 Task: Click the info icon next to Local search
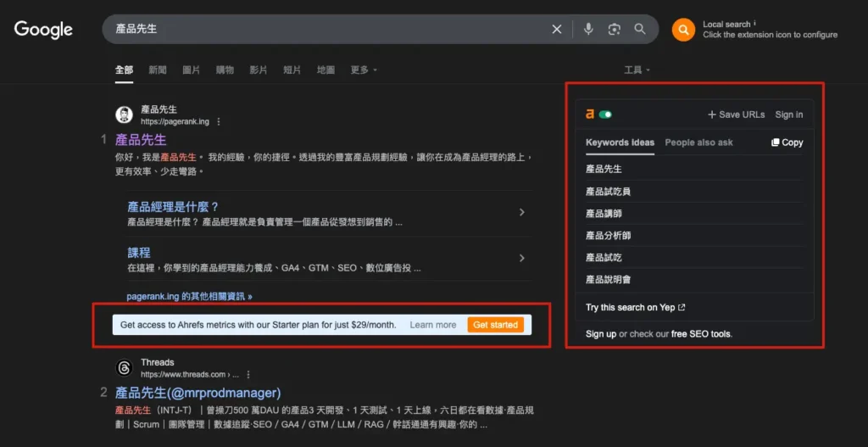[755, 23]
